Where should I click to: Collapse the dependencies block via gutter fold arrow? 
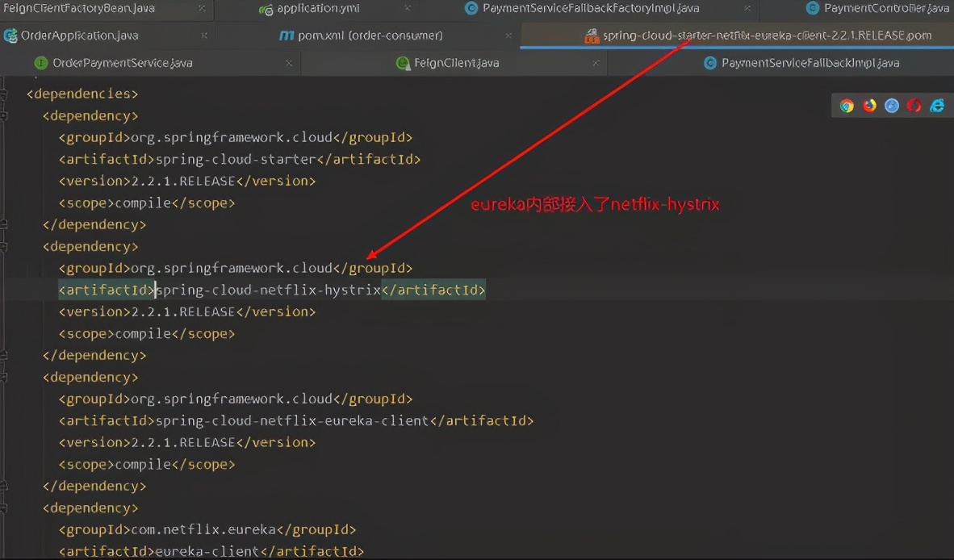5,94
